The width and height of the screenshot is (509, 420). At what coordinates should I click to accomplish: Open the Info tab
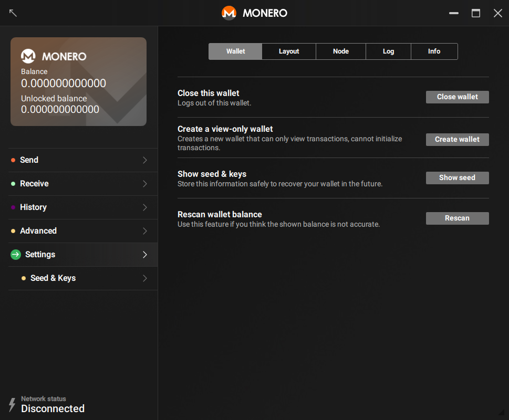pos(434,51)
